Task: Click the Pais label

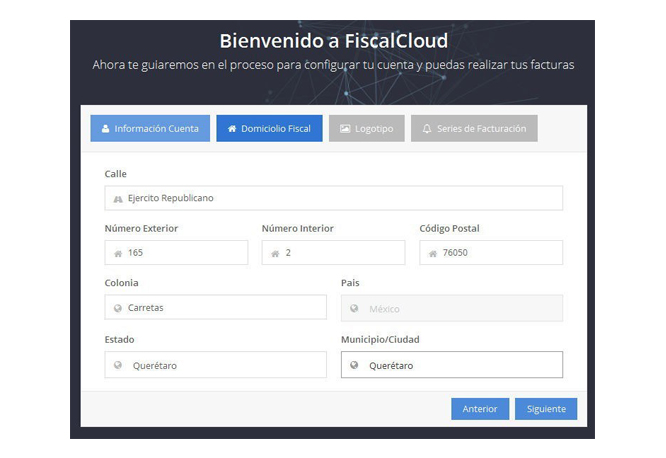Action: tap(350, 283)
